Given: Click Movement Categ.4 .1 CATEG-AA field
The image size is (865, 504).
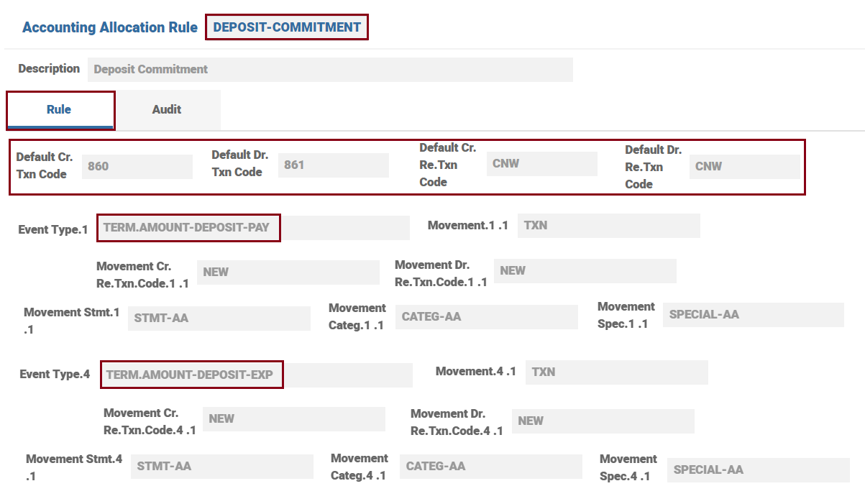Looking at the screenshot, I should pyautogui.click(x=490, y=467).
